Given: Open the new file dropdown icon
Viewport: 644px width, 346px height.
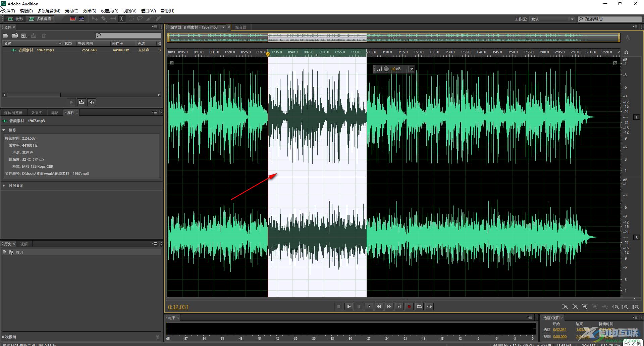Looking at the screenshot, I should 24,35.
